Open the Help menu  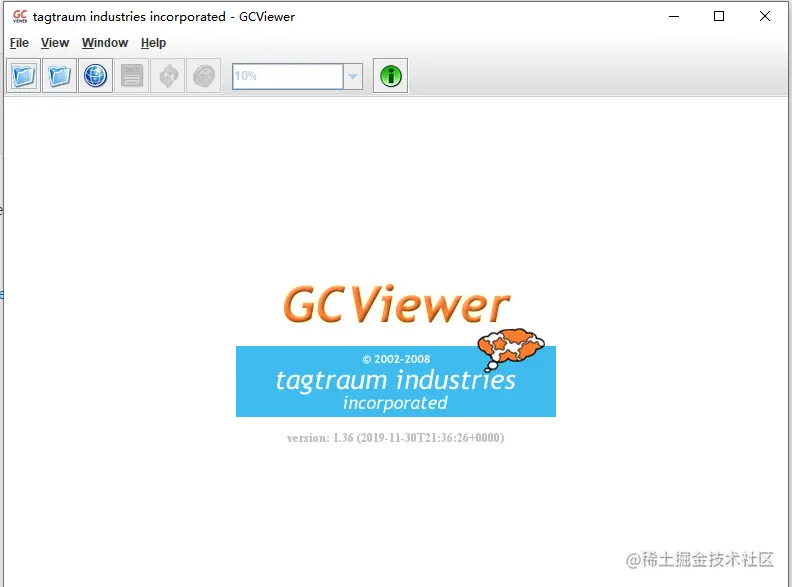coord(153,43)
